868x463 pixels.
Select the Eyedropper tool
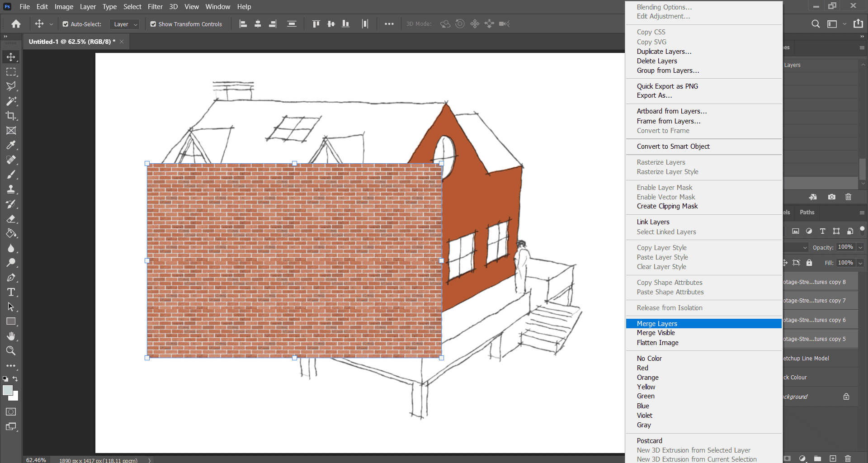click(11, 145)
